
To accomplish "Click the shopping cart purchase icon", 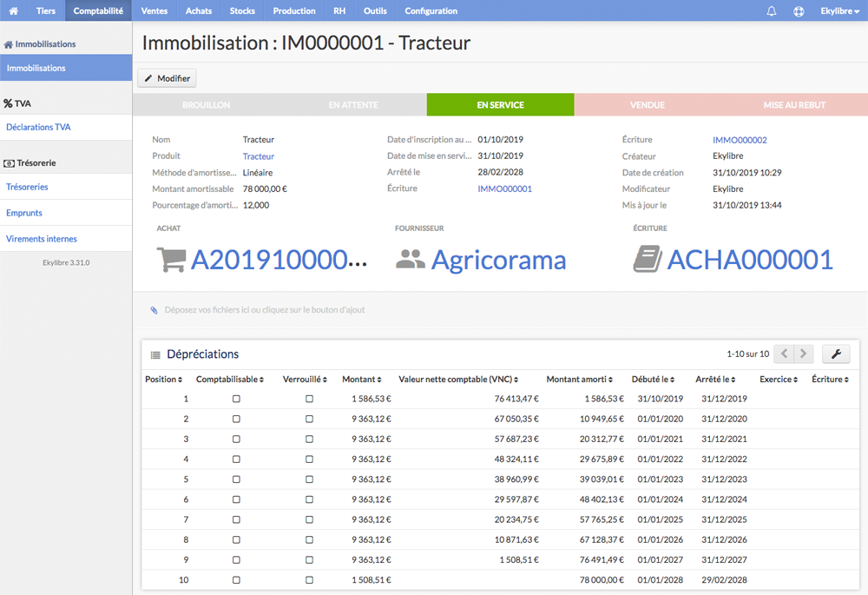I will [x=171, y=259].
